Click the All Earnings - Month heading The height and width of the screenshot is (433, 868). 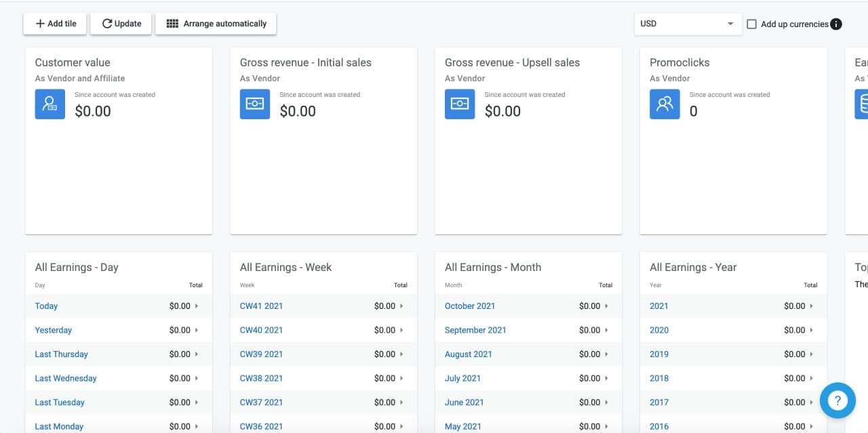pyautogui.click(x=493, y=268)
